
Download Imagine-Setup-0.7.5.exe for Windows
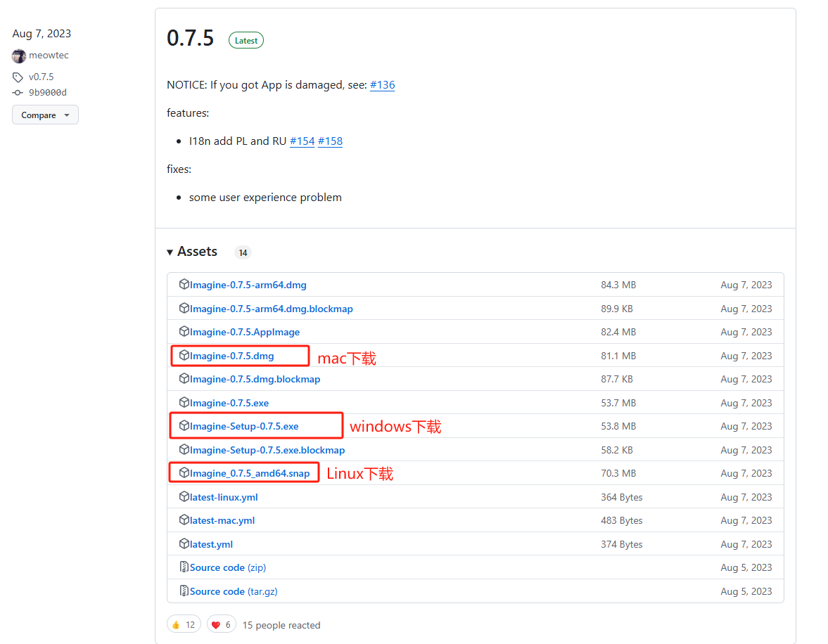tap(244, 426)
